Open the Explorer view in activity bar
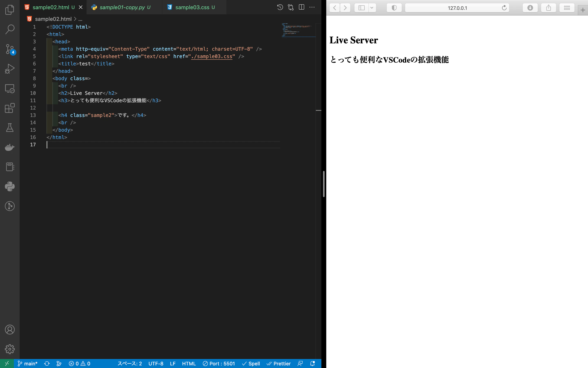 pyautogui.click(x=10, y=10)
